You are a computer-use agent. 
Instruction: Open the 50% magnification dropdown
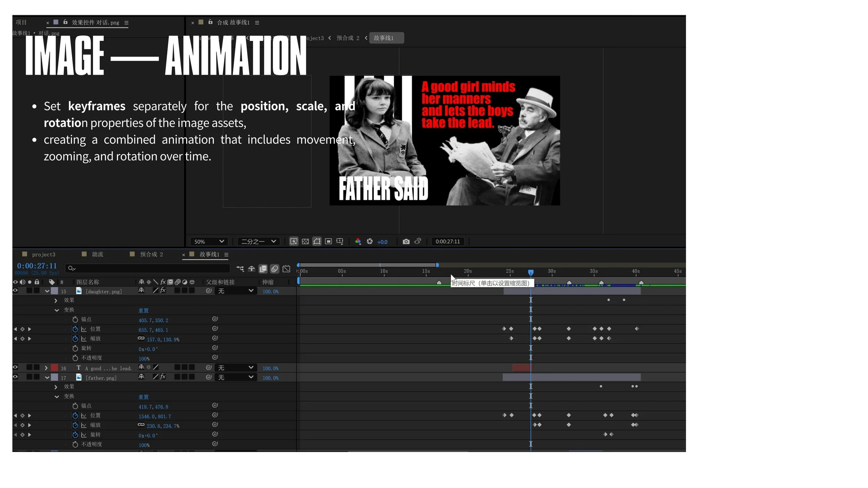[x=209, y=242]
